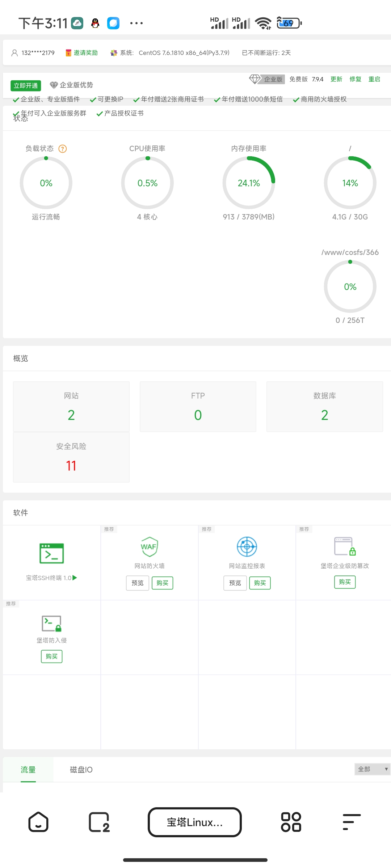
Task: Tap the QQ penguin notification icon
Action: pos(95,23)
